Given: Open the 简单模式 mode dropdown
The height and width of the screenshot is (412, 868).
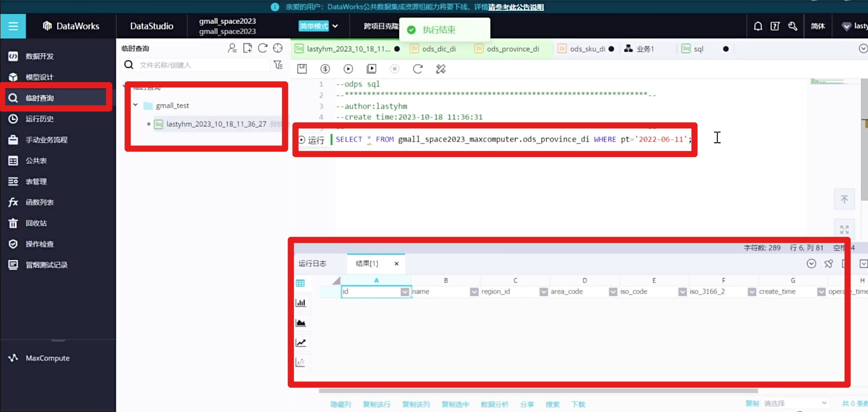Looking at the screenshot, I should [319, 26].
